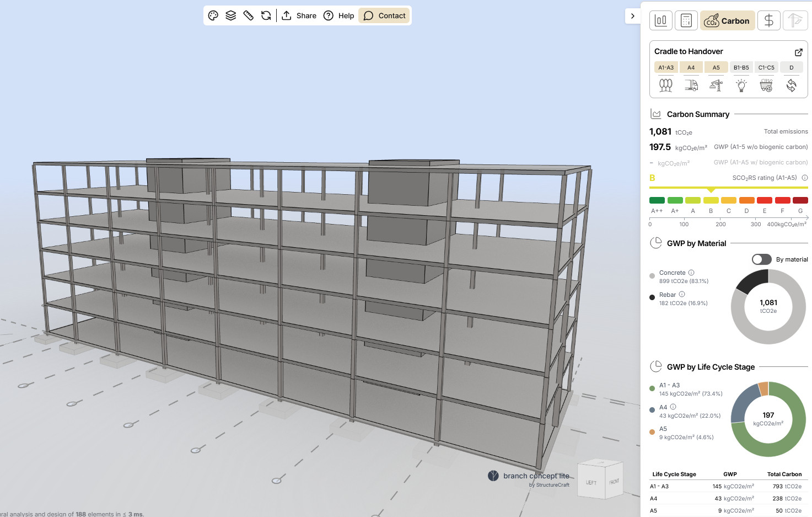Click the Contact button
Image resolution: width=812 pixels, height=517 pixels.
click(x=384, y=15)
